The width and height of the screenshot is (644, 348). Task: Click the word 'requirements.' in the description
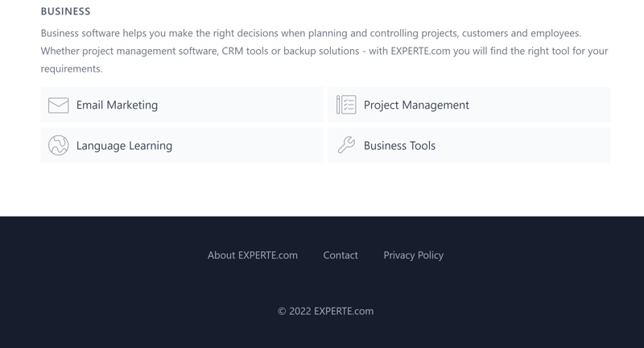pyautogui.click(x=72, y=68)
